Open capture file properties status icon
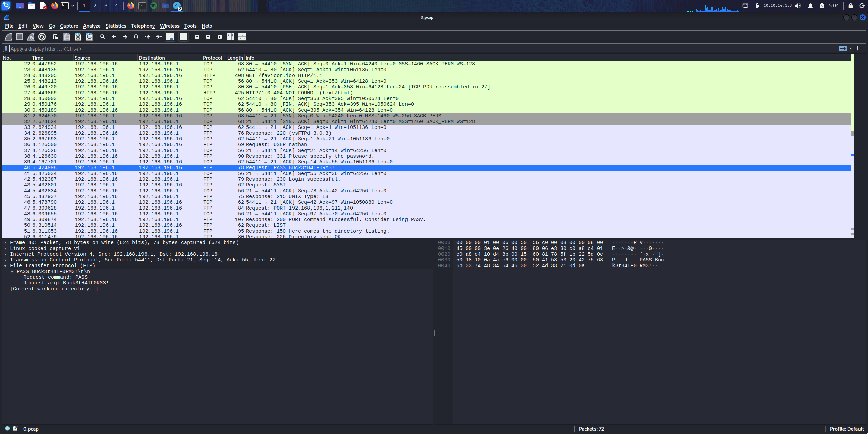Viewport: 868px width, 434px height. [x=15, y=429]
